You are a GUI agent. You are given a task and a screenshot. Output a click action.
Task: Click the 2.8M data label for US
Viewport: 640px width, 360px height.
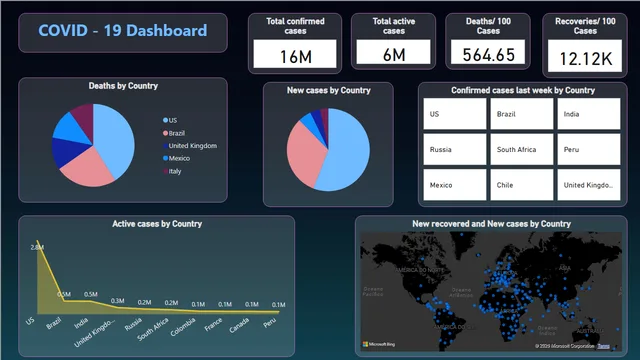click(37, 247)
